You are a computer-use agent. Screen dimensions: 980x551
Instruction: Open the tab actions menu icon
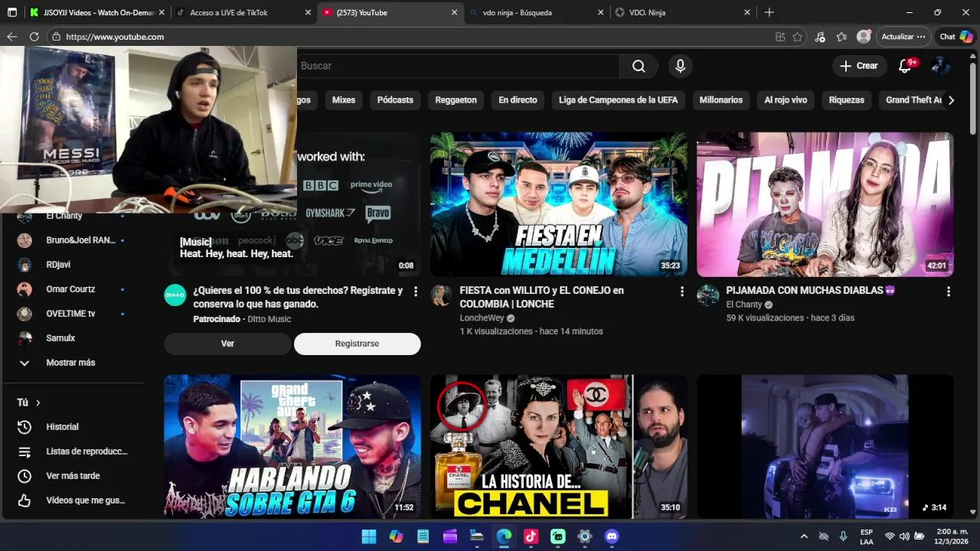[x=11, y=12]
